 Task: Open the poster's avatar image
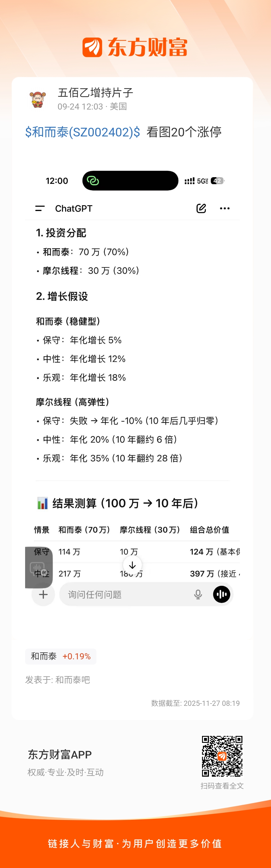(x=37, y=99)
